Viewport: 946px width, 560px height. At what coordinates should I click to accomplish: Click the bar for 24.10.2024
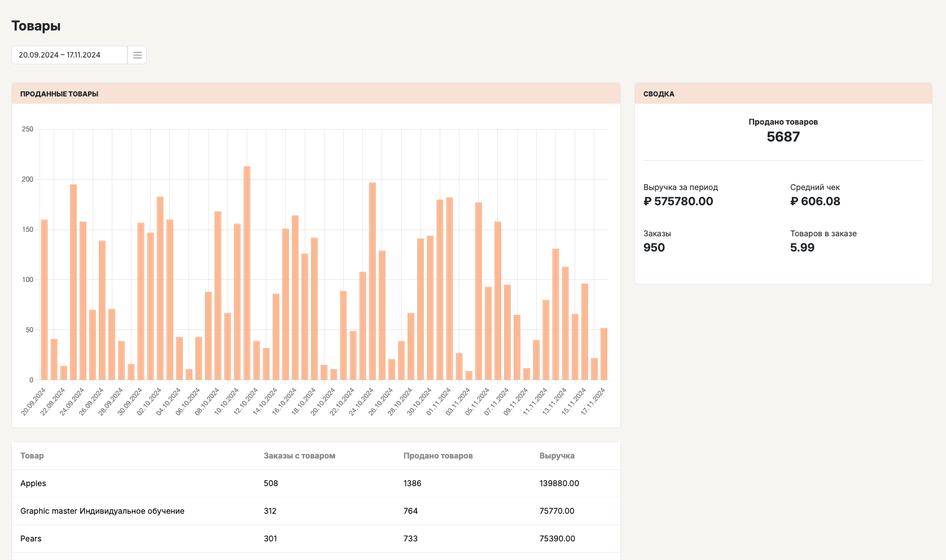[372, 281]
